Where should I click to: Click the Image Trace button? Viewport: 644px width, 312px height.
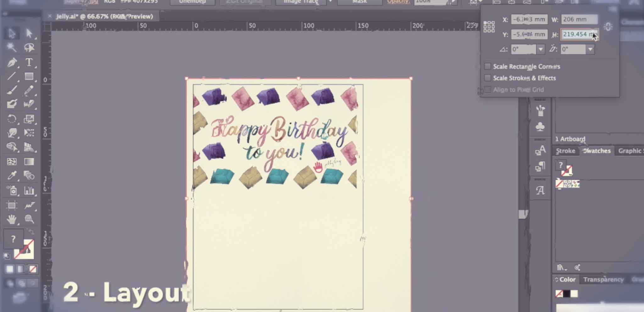(x=301, y=2)
